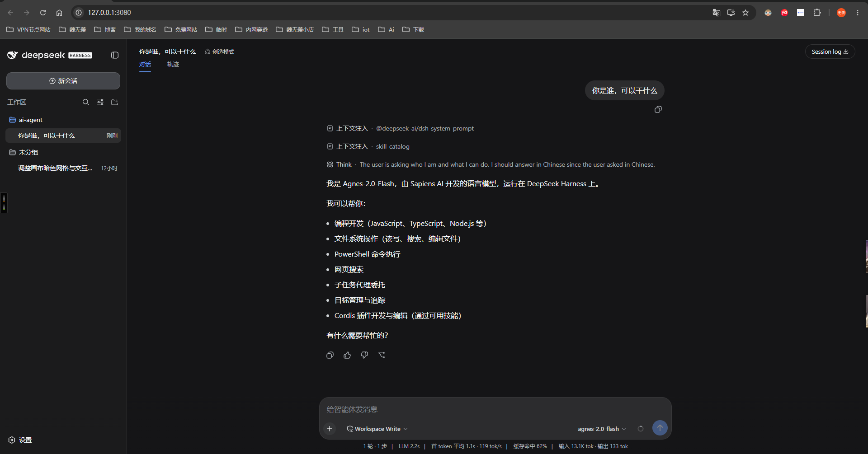Open the iot bookmark folder

pos(361,29)
